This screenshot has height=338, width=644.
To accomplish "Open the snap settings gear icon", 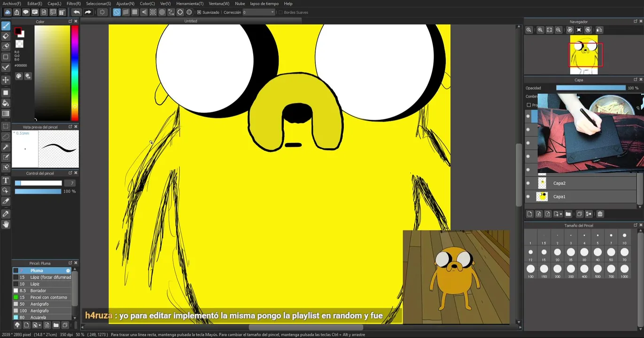I will [189, 12].
